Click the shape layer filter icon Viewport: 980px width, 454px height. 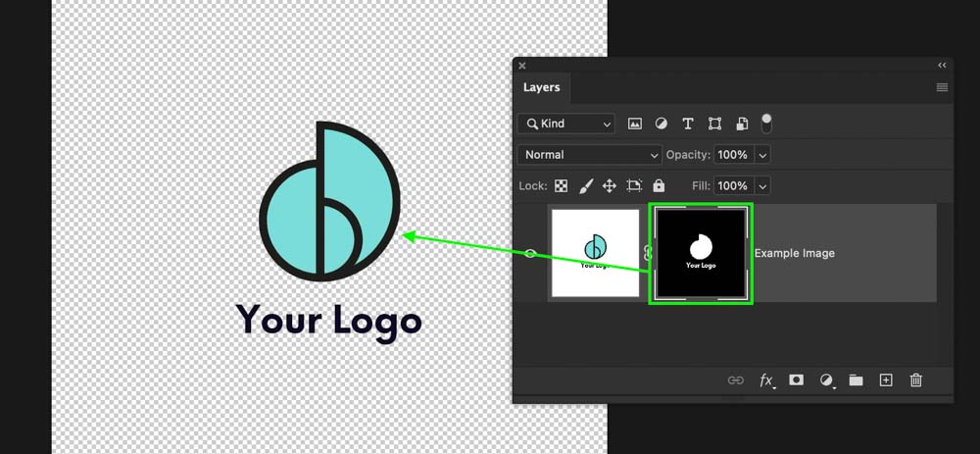click(x=715, y=124)
